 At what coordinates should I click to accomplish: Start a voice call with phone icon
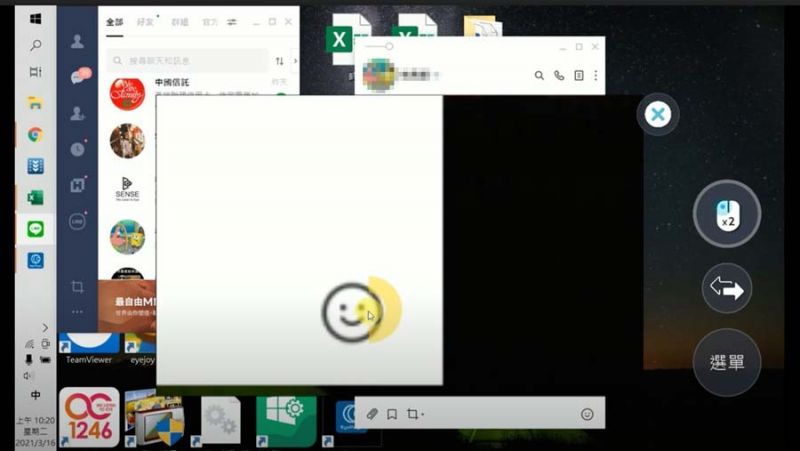(559, 75)
